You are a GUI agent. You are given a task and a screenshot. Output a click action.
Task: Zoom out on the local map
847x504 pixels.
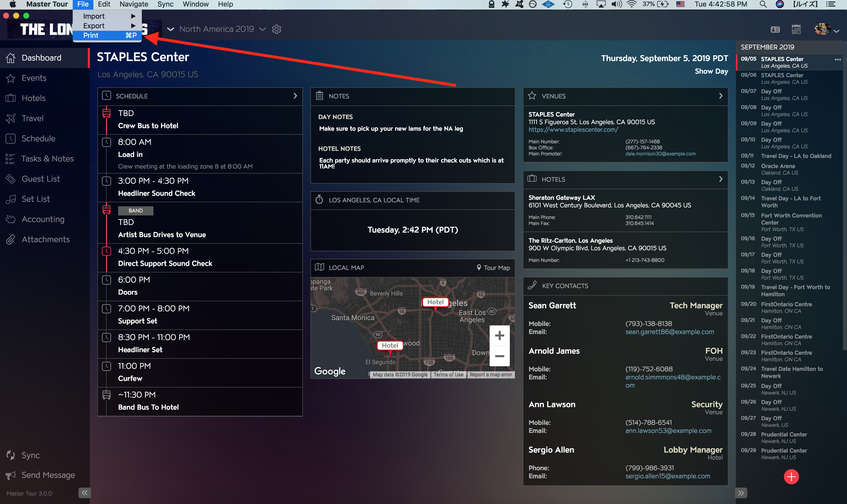point(499,356)
